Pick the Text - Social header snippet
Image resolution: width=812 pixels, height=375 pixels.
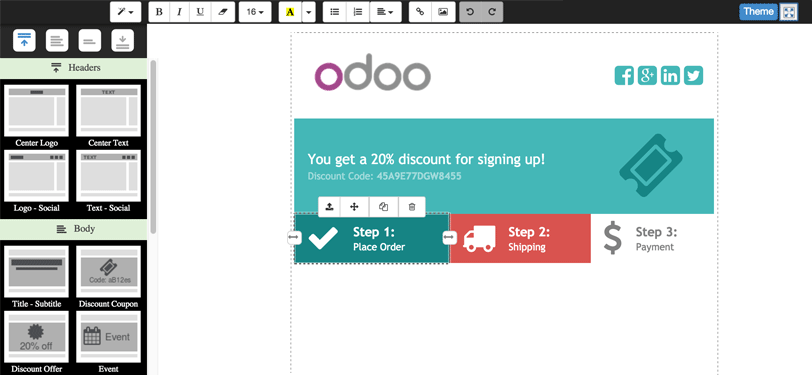pyautogui.click(x=108, y=181)
